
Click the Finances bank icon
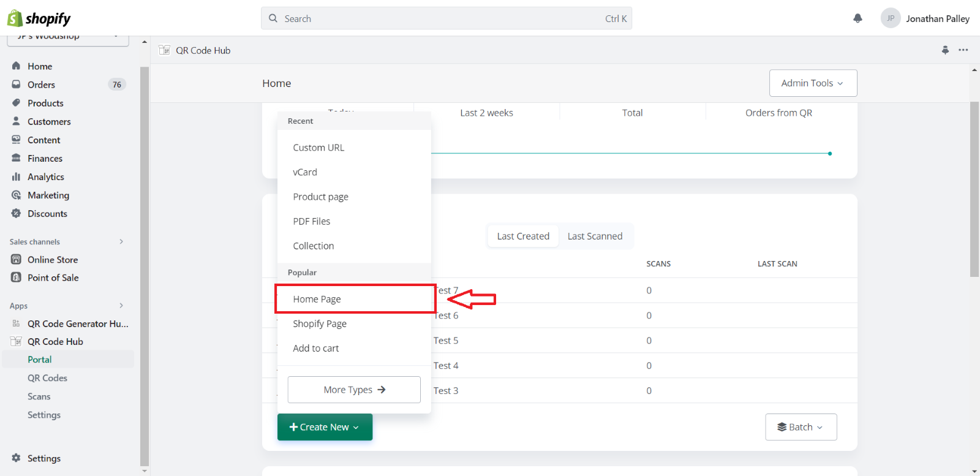click(16, 157)
